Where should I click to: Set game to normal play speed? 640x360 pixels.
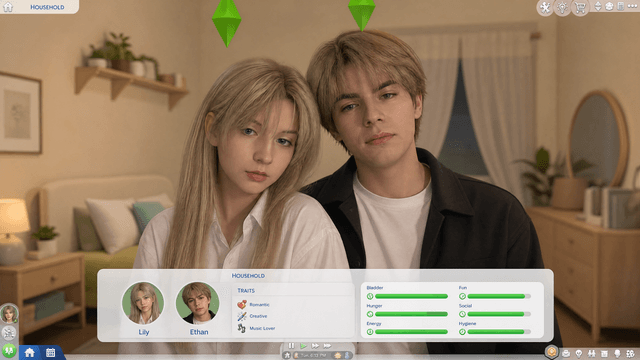click(x=303, y=346)
